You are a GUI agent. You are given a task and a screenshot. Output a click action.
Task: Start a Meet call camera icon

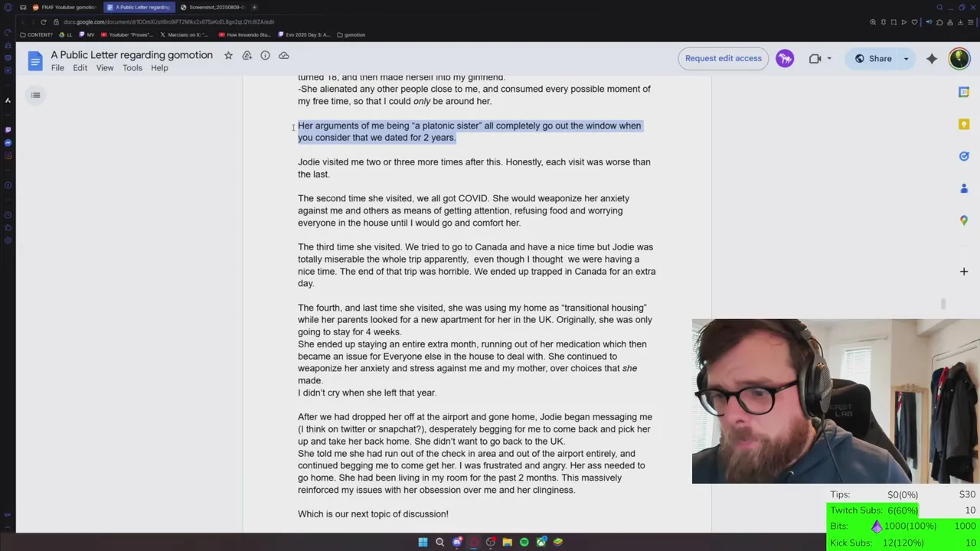[815, 59]
